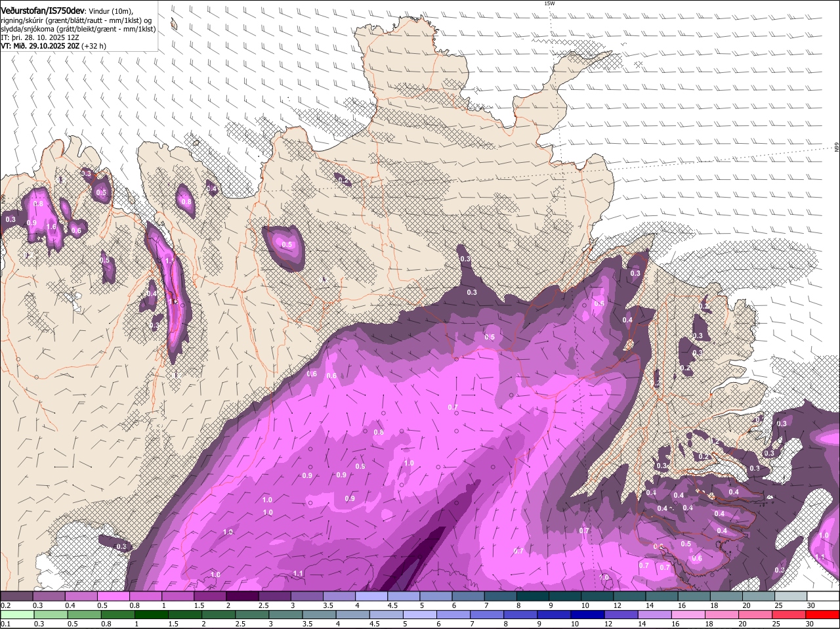The image size is (840, 629).
Task: Select green-row swatch between 2.5 and 3
Action: point(253,615)
